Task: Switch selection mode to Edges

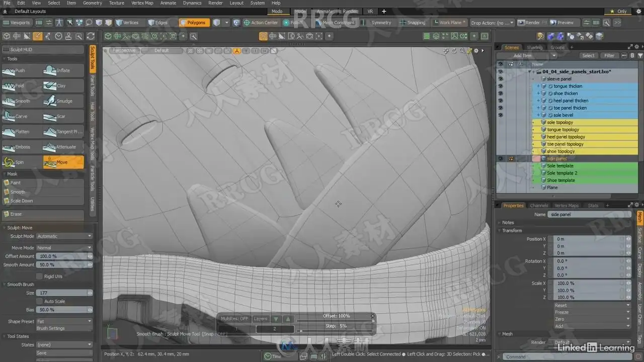Action: 158,23
